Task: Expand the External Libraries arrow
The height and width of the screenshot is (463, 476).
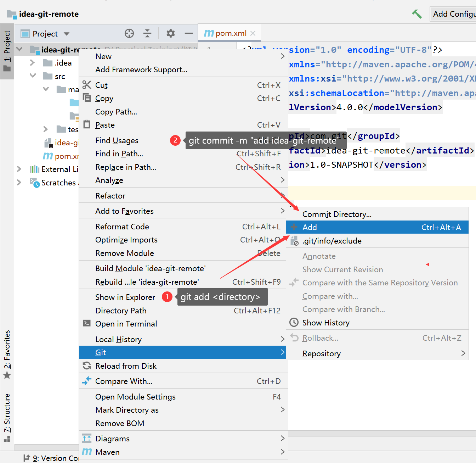Action: [19, 169]
